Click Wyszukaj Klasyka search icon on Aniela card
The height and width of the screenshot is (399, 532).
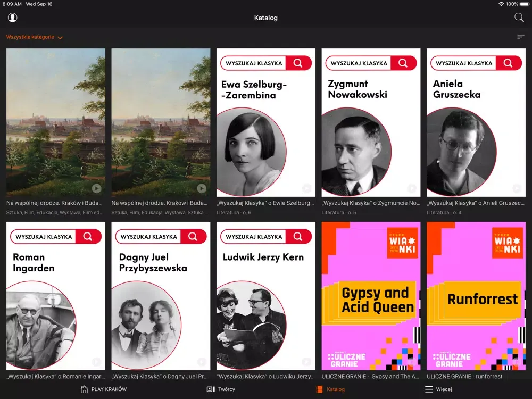pos(508,63)
